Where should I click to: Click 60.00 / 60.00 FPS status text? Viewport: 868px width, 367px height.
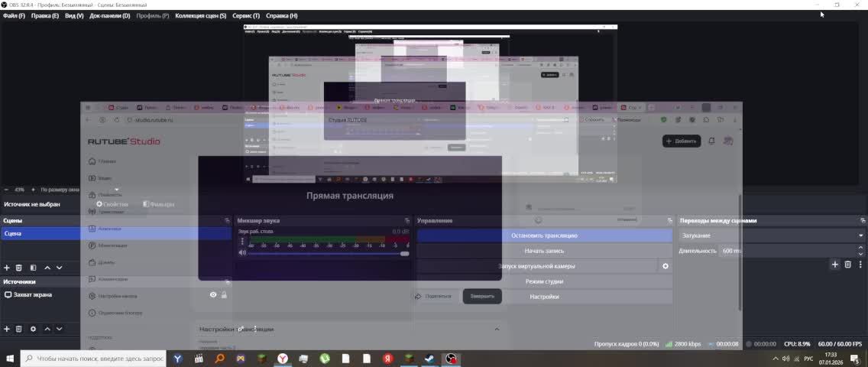840,344
